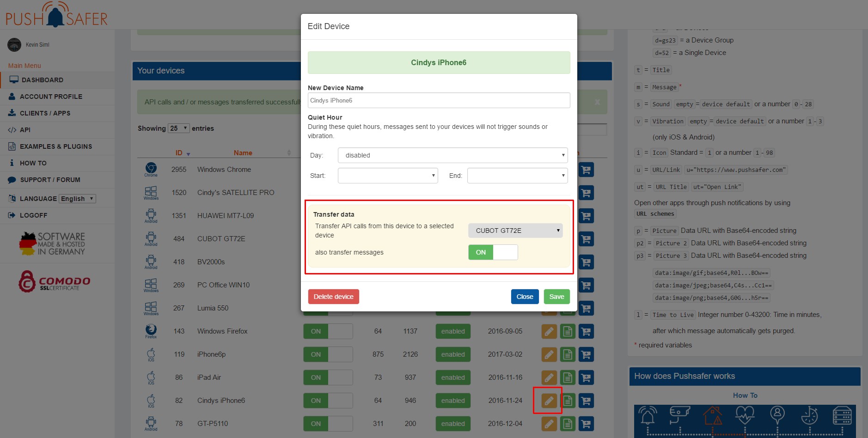
Task: Click the cart icon for BV2000s row
Action: point(586,262)
